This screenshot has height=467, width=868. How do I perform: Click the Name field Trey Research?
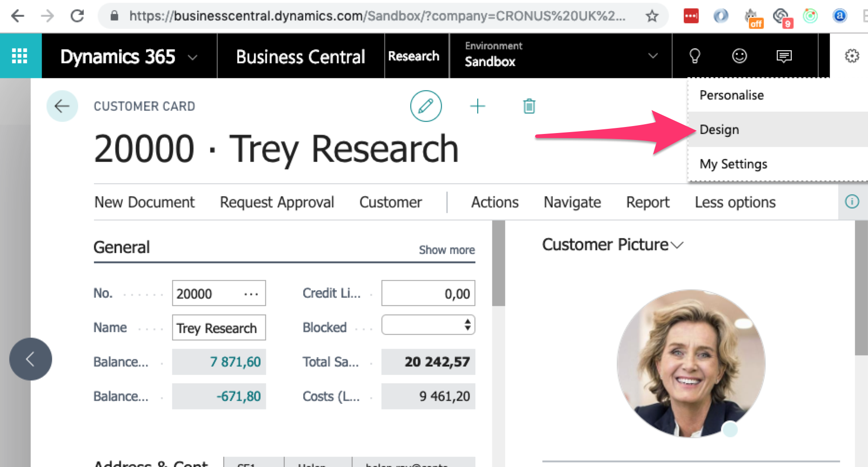coord(219,327)
